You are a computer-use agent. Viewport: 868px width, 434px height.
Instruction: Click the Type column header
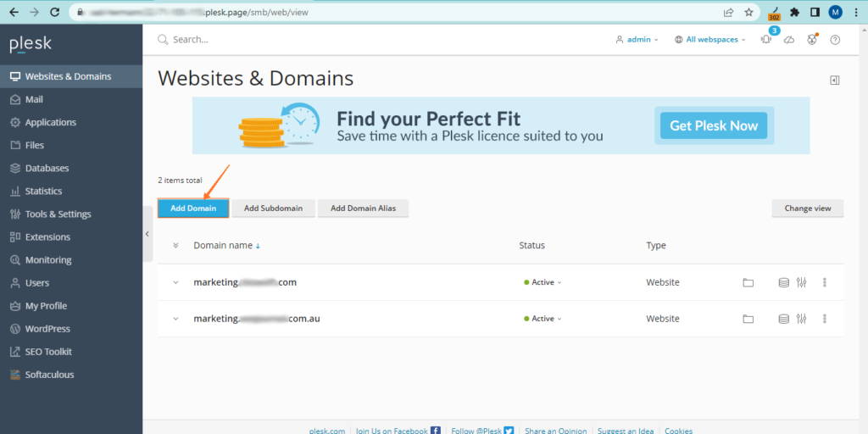(656, 246)
